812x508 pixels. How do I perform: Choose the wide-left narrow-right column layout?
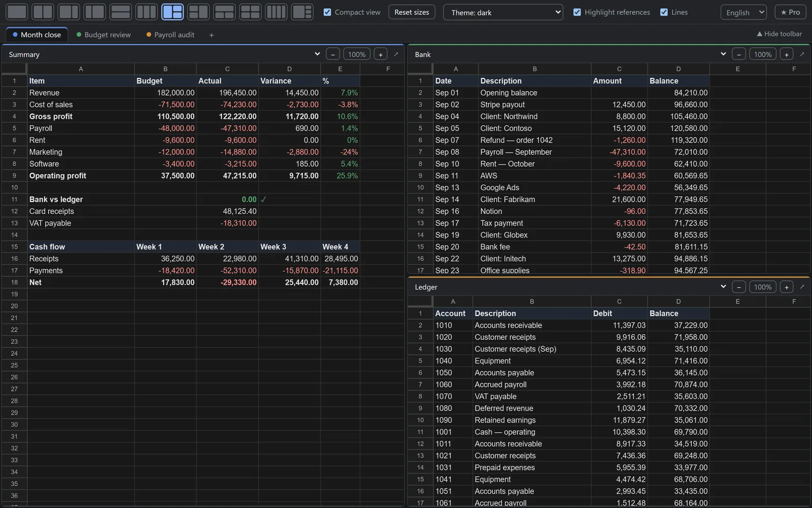(69, 12)
